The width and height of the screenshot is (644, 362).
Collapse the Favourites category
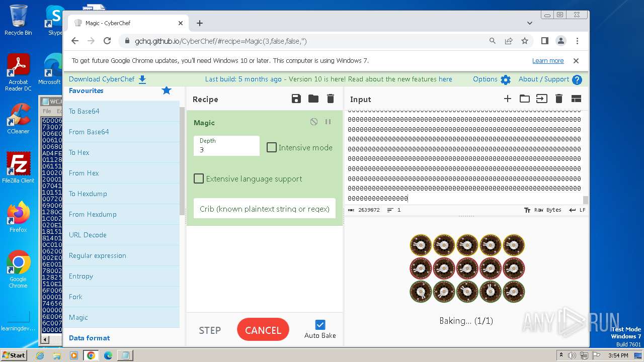coord(86,90)
